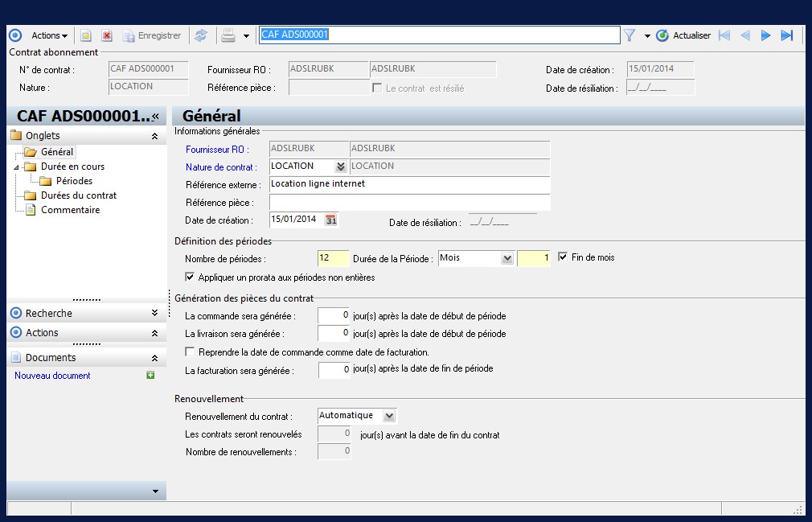
Task: Expand the Recherche panel section
Action: 154,314
